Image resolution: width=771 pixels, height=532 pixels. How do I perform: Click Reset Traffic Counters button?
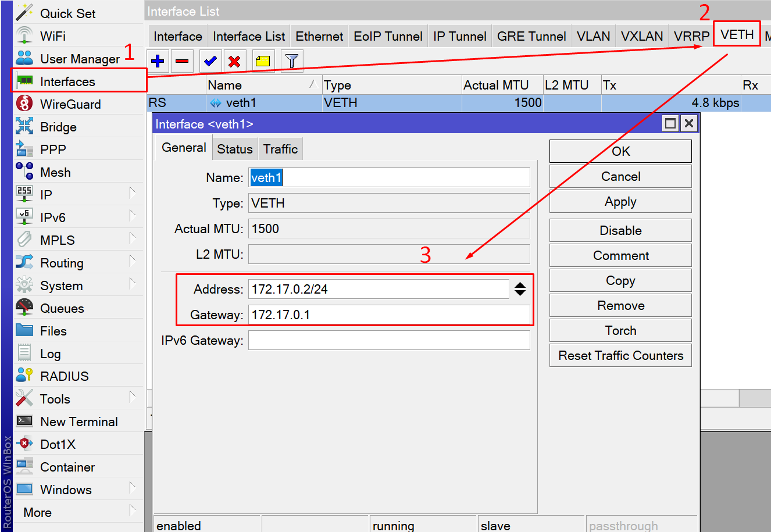[x=620, y=355]
